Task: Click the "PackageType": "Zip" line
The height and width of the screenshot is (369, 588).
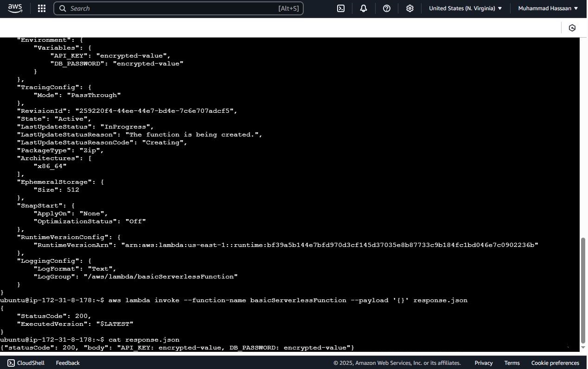Action: click(60, 150)
